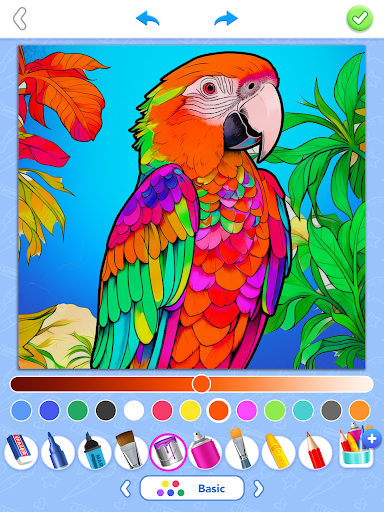Image resolution: width=384 pixels, height=512 pixels.
Task: Pick the dark green color swatch
Action: pyautogui.click(x=78, y=410)
